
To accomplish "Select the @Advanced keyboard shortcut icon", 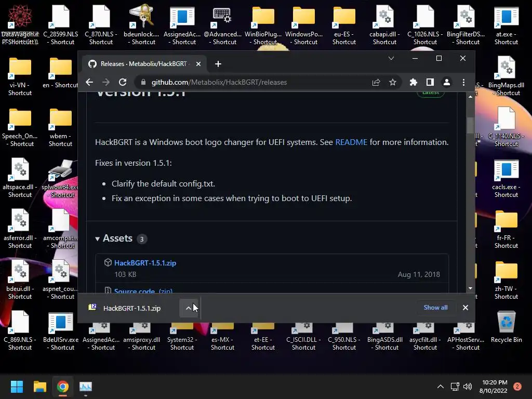I will point(222,25).
